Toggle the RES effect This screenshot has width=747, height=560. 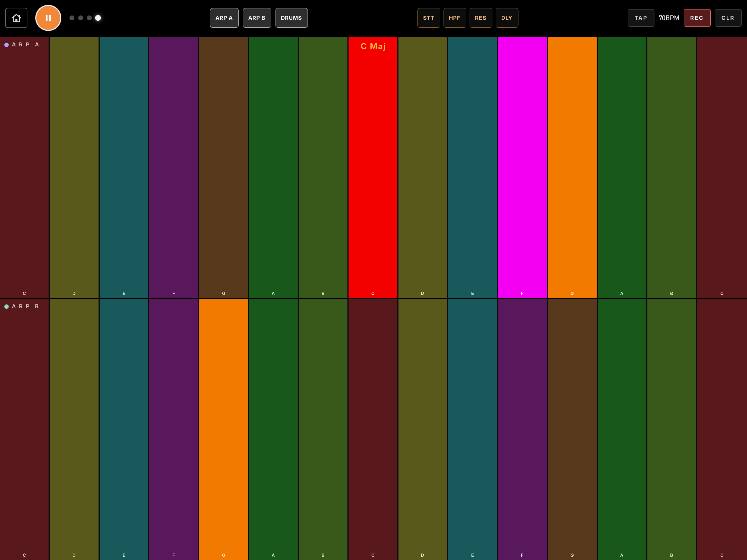(480, 18)
